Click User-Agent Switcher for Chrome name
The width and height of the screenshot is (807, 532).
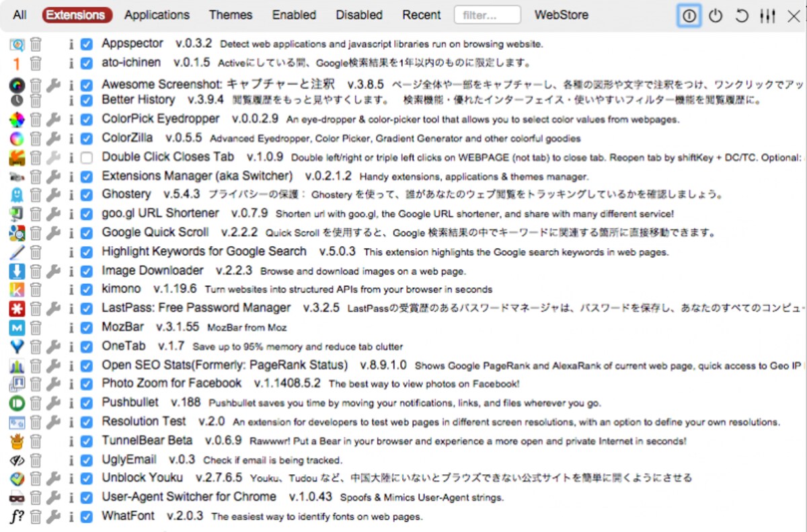[189, 498]
